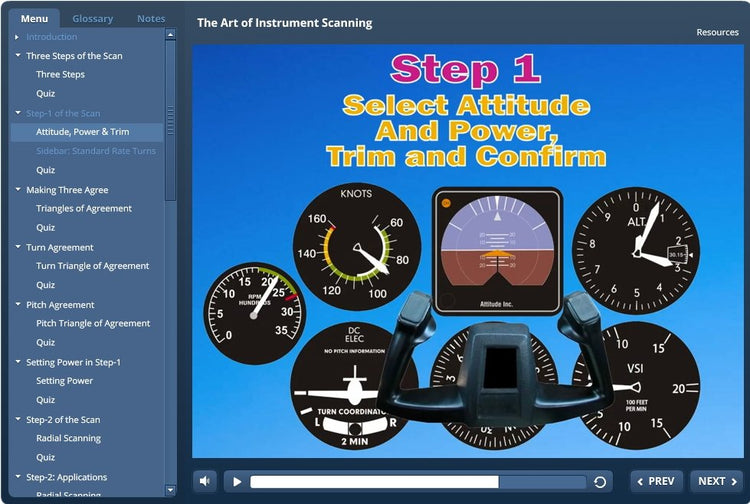The image size is (750, 504).
Task: Select Pitch Triangle of Agreement lesson
Action: [92, 323]
